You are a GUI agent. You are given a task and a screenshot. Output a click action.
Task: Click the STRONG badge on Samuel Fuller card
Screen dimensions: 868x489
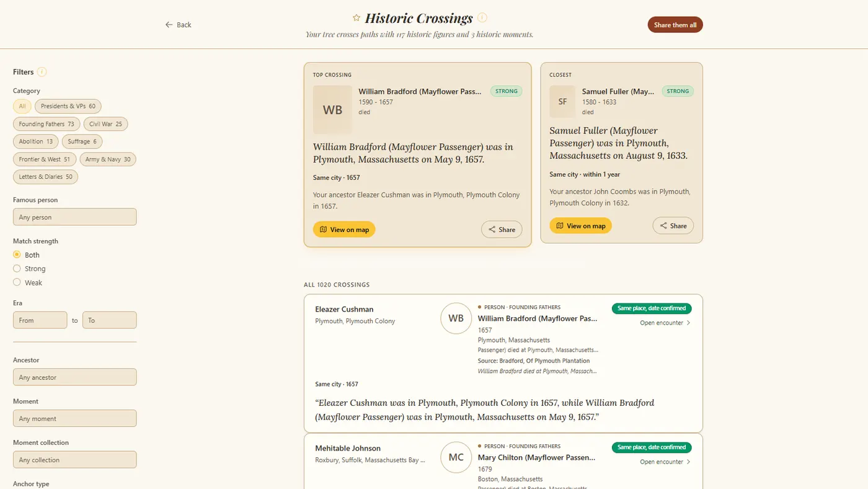678,91
